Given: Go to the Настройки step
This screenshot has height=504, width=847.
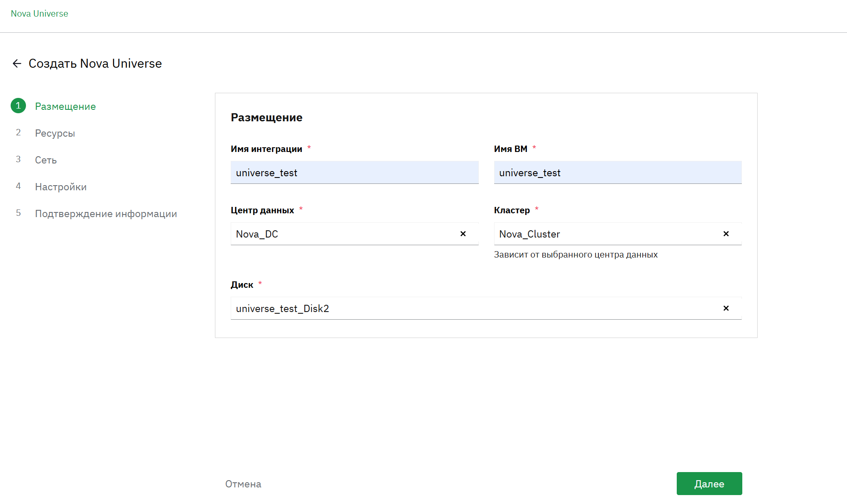Looking at the screenshot, I should pyautogui.click(x=61, y=187).
